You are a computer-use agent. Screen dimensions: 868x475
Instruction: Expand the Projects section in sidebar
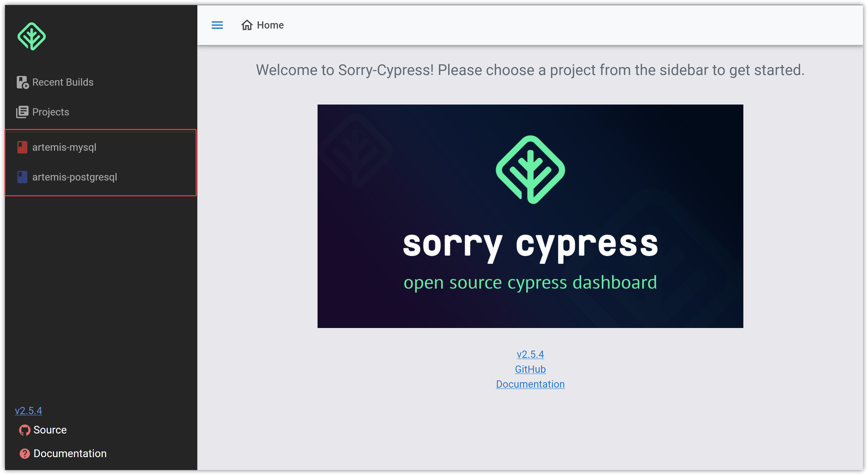pos(51,111)
